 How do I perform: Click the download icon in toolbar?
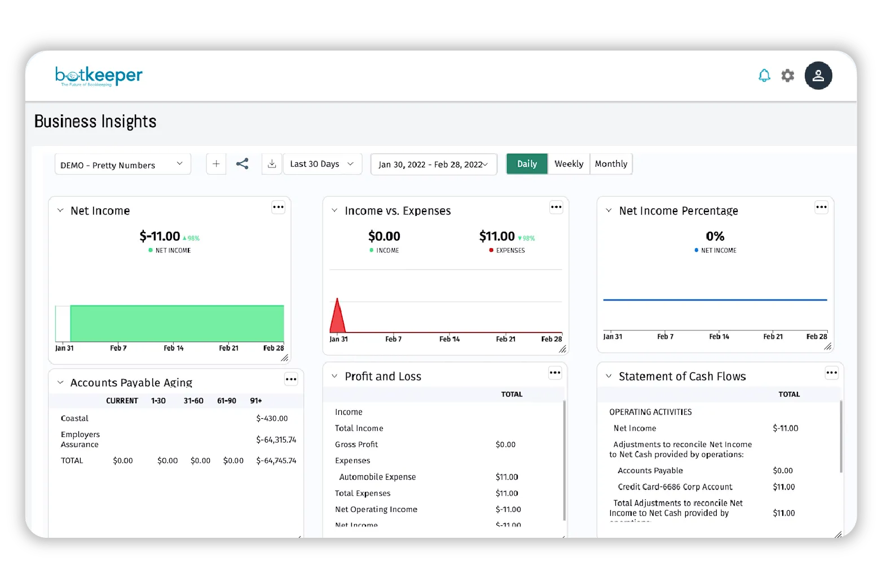(x=272, y=164)
